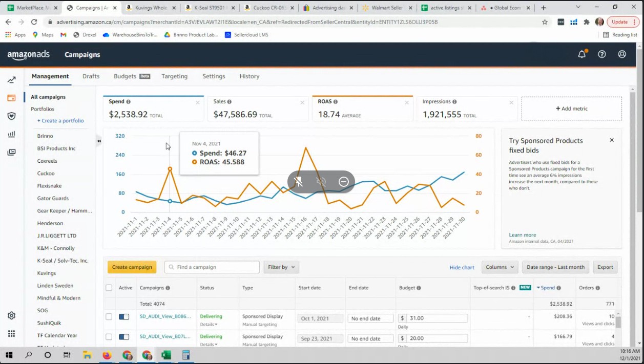Click Create a portfolio link
This screenshot has height=364, width=644.
coord(60,121)
